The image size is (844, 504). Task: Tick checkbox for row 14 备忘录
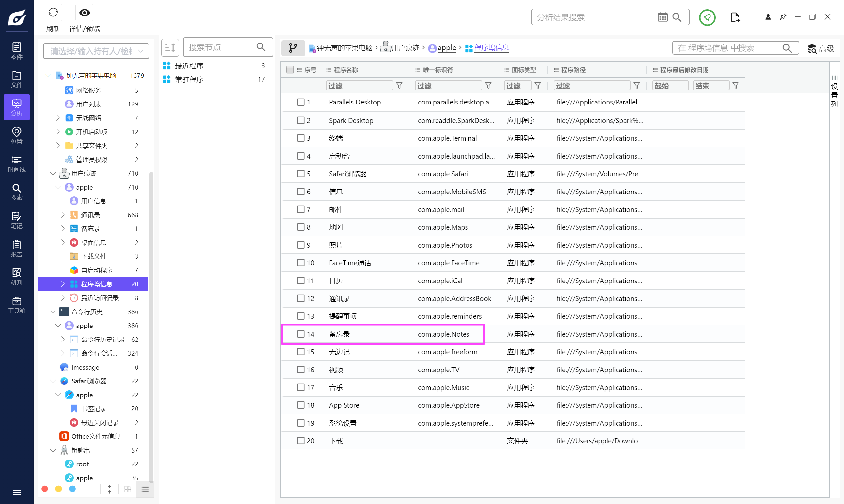301,334
